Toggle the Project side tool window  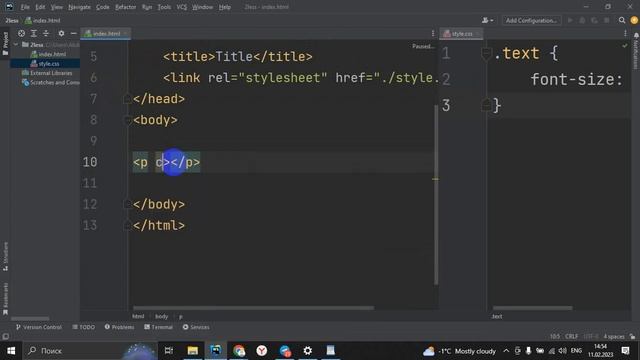point(5,44)
